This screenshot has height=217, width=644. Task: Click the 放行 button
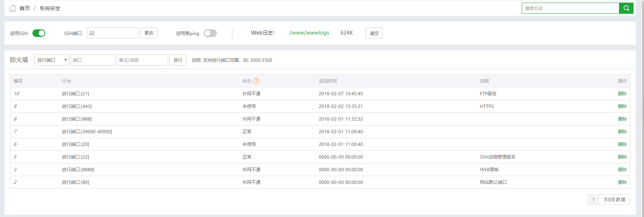coord(178,60)
